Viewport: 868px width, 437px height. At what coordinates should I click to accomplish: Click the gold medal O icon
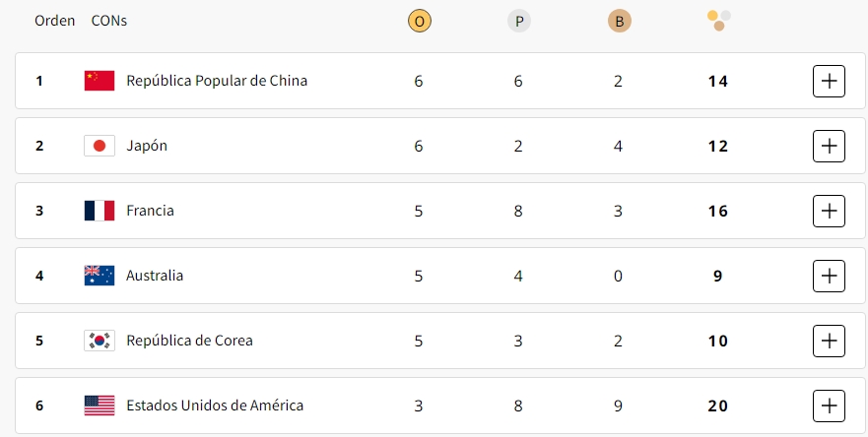[x=419, y=21]
